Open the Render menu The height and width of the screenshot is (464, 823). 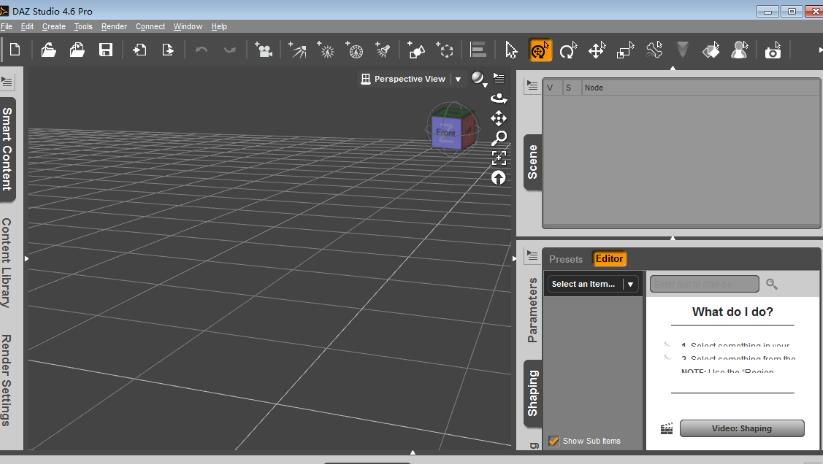(x=114, y=26)
